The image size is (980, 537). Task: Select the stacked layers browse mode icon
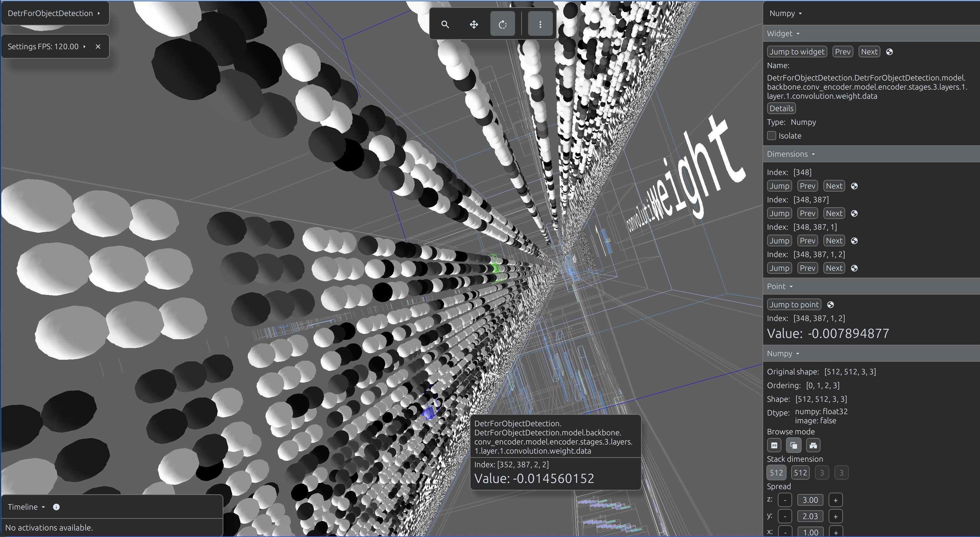click(x=793, y=445)
